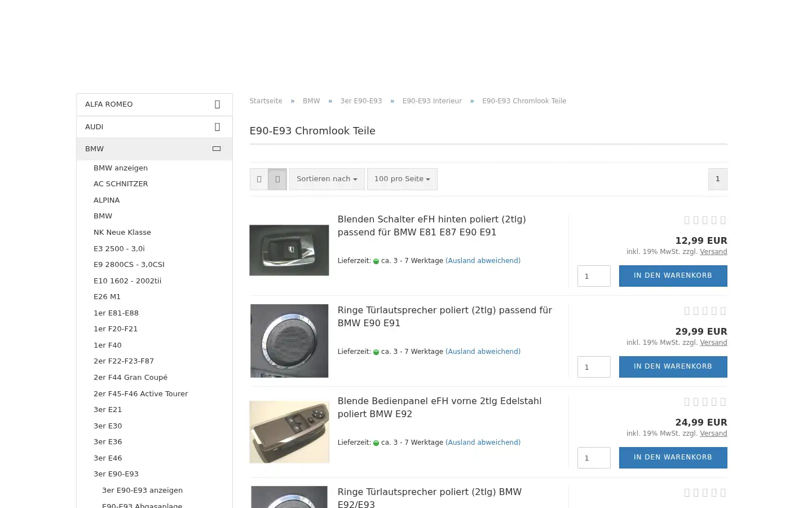The height and width of the screenshot is (508, 812).
Task: Switch to list view icon
Action: pyautogui.click(x=277, y=179)
